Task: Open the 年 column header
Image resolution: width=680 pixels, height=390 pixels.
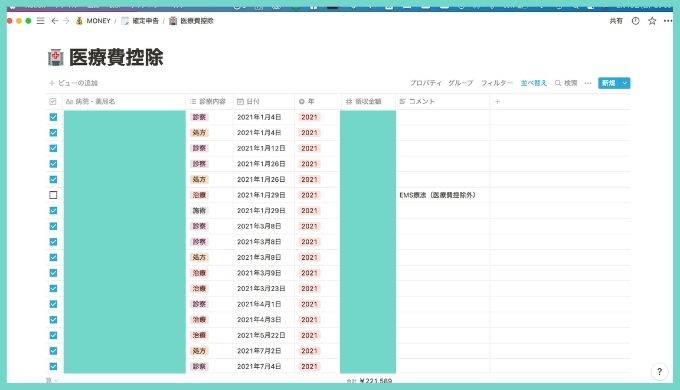Action: tap(317, 102)
